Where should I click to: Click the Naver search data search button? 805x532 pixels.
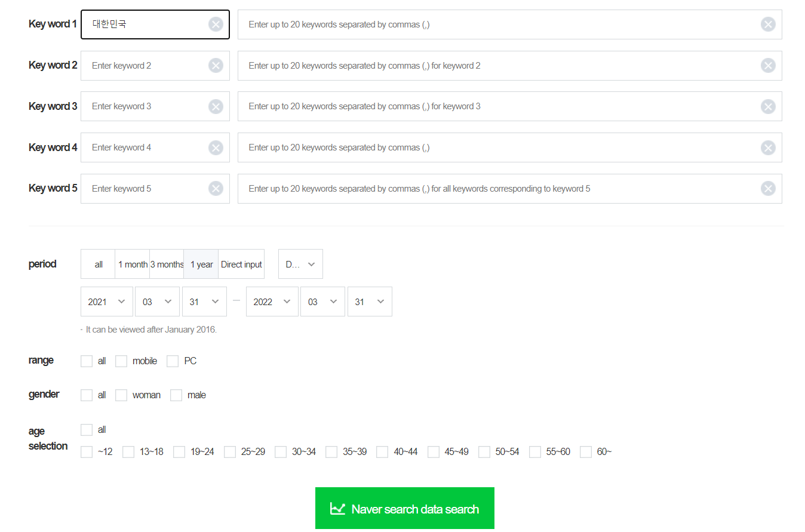click(x=404, y=509)
